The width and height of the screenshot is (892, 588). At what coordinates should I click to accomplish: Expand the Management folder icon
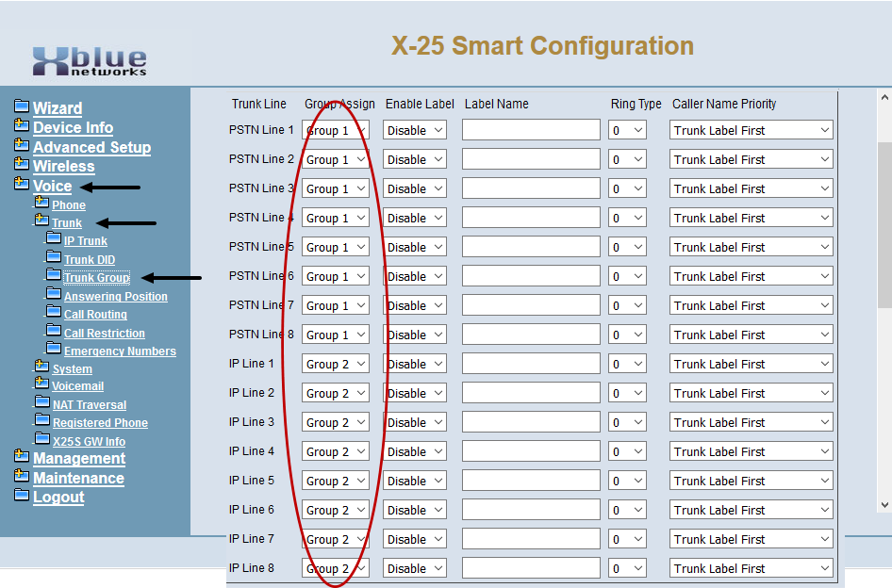[x=22, y=456]
